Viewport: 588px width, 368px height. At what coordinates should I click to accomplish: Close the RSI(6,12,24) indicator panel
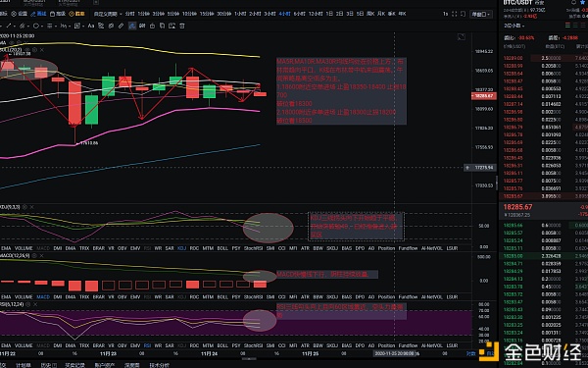click(x=35, y=304)
